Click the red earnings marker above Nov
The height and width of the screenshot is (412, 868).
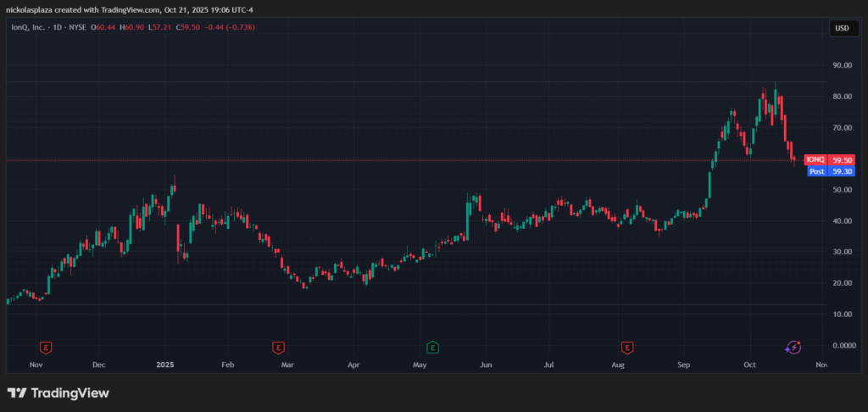[46, 347]
